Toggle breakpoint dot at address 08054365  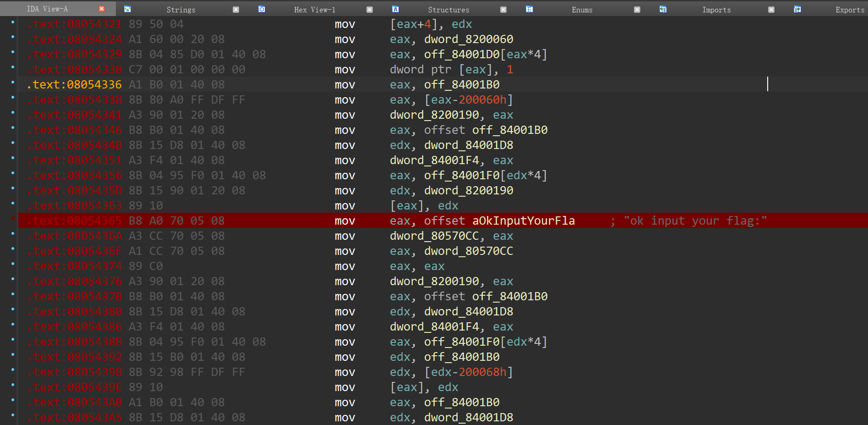tap(13, 219)
